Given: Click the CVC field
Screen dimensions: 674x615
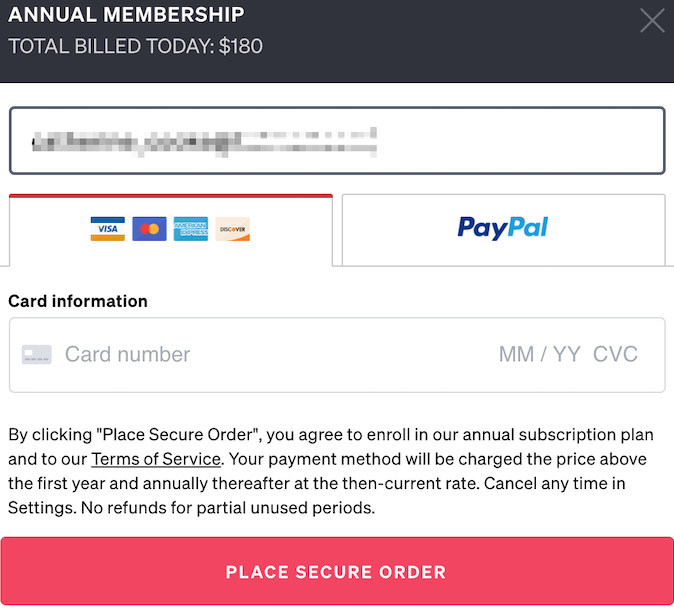Looking at the screenshot, I should point(615,355).
